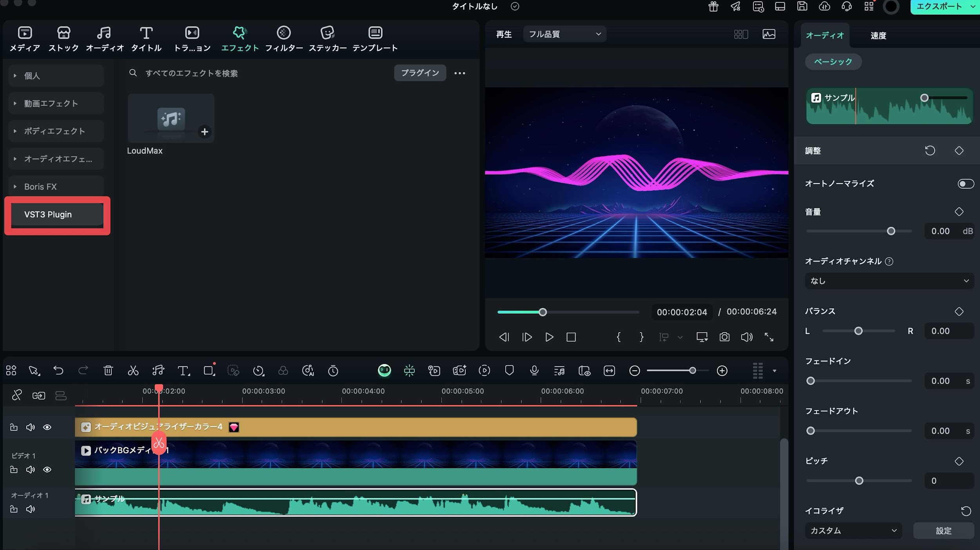This screenshot has height=550, width=980.
Task: Open the audio channel なし dropdown
Action: pyautogui.click(x=889, y=281)
